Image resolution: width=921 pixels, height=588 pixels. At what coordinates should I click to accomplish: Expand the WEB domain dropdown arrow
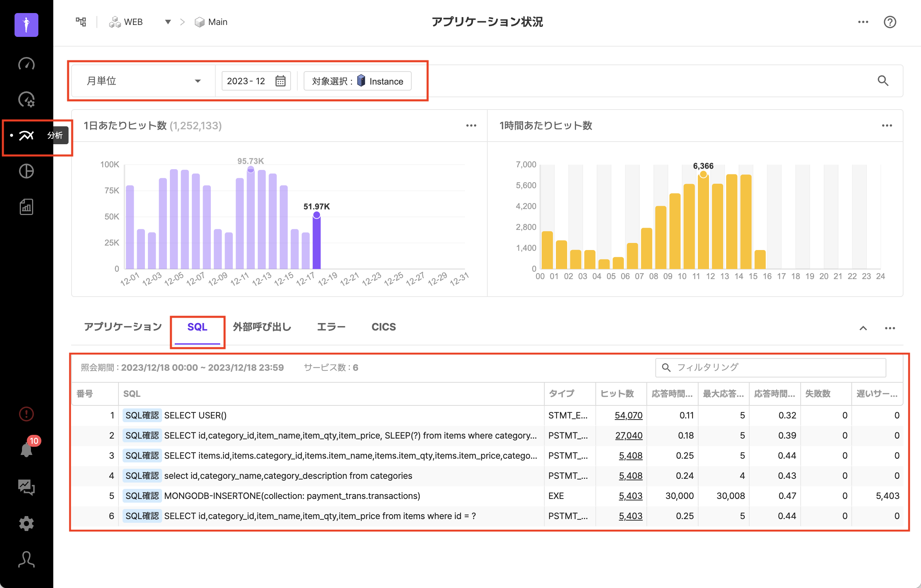[x=168, y=22]
